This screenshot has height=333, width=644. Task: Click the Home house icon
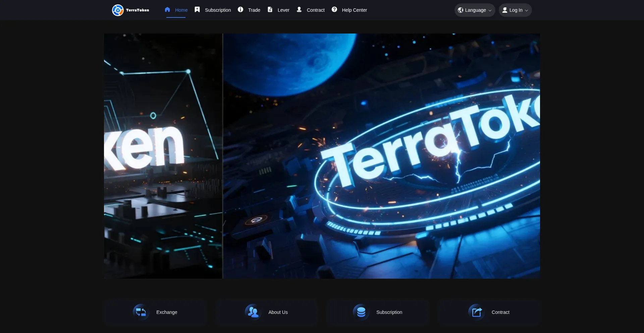coord(167,10)
